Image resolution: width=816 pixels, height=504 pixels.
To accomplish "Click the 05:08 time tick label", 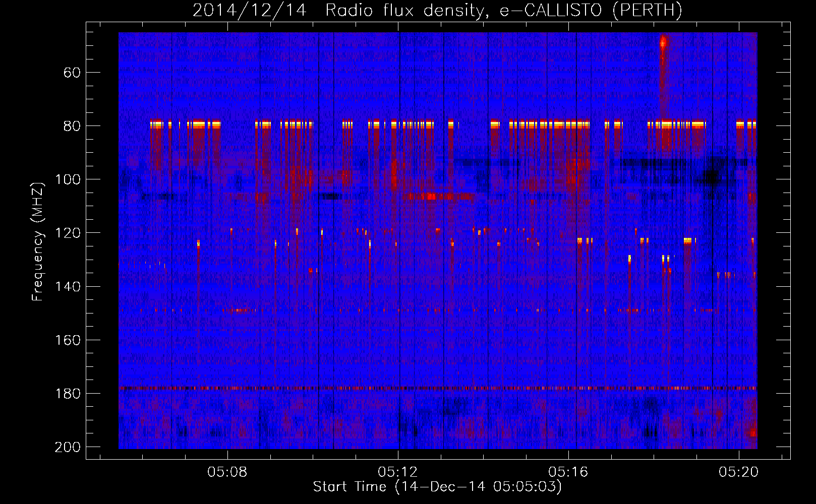I will click(227, 472).
